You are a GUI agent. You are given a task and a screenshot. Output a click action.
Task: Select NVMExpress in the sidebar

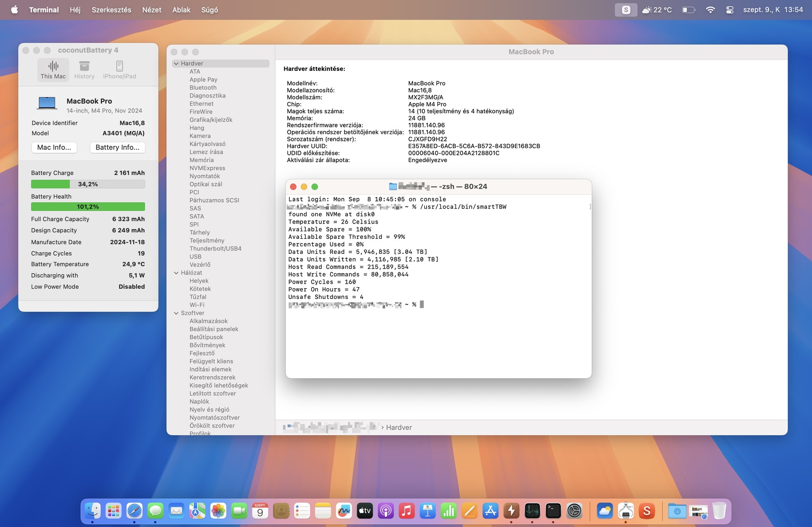coord(207,168)
